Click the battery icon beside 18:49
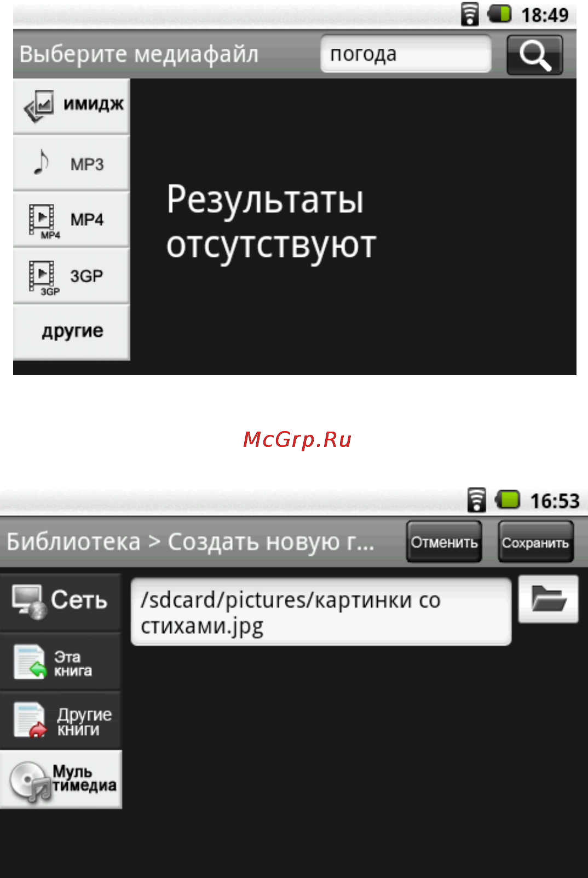588x878 pixels. pyautogui.click(x=499, y=14)
